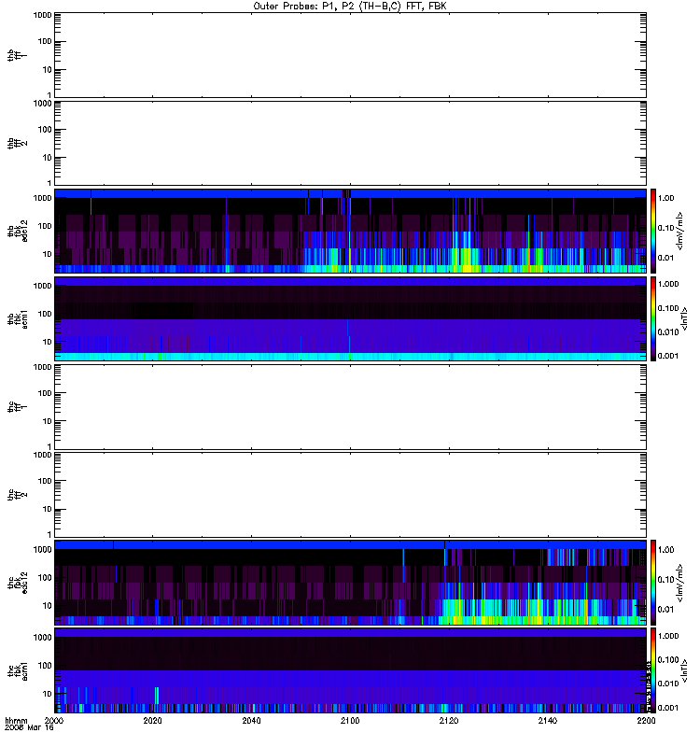This screenshot has height=747, width=700.
Task: Click the '10' y-axis tick of thb fbk scm1
Action: point(48,342)
